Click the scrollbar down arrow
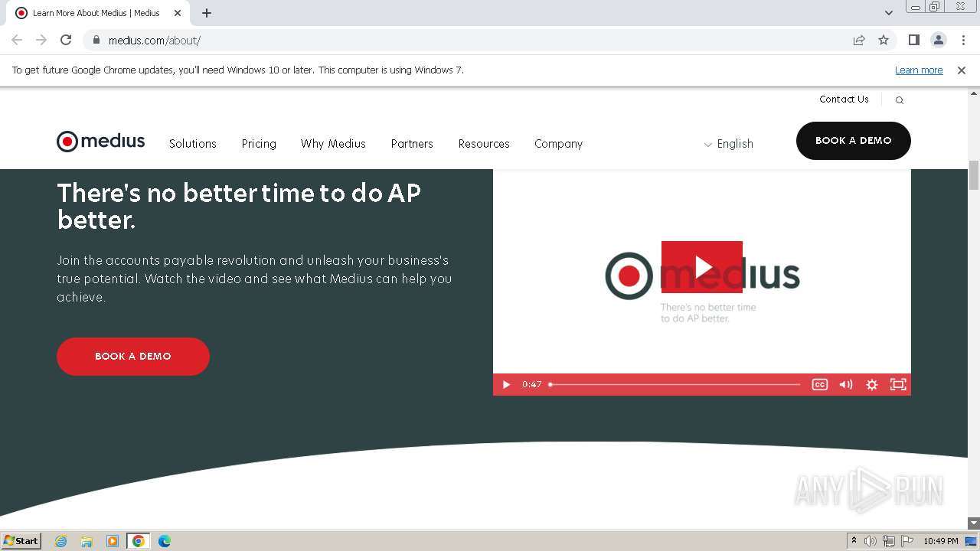980x551 pixels. [974, 523]
